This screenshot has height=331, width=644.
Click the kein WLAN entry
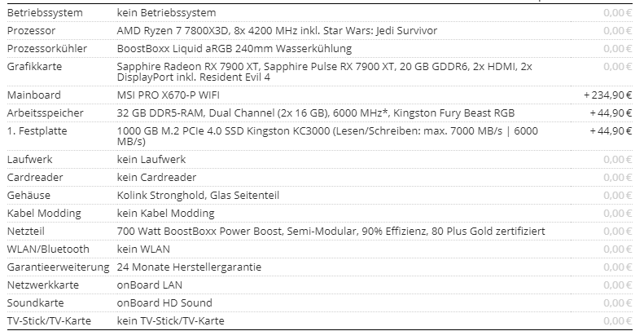click(143, 249)
